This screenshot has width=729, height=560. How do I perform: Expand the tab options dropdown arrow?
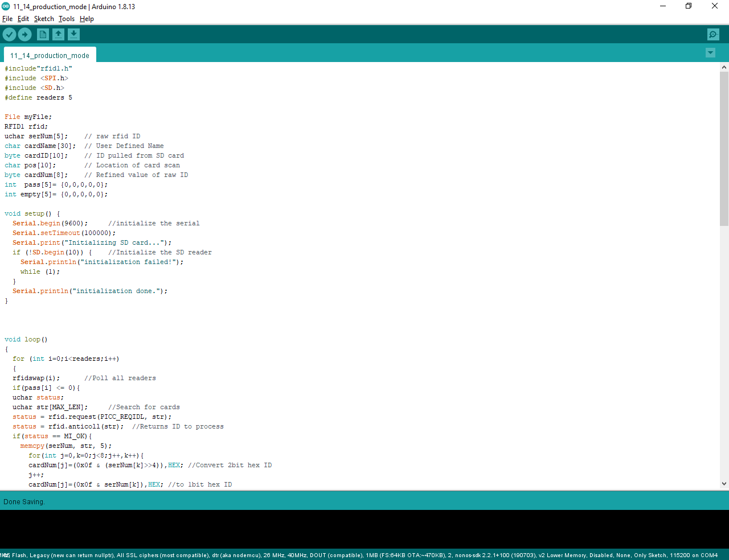710,53
